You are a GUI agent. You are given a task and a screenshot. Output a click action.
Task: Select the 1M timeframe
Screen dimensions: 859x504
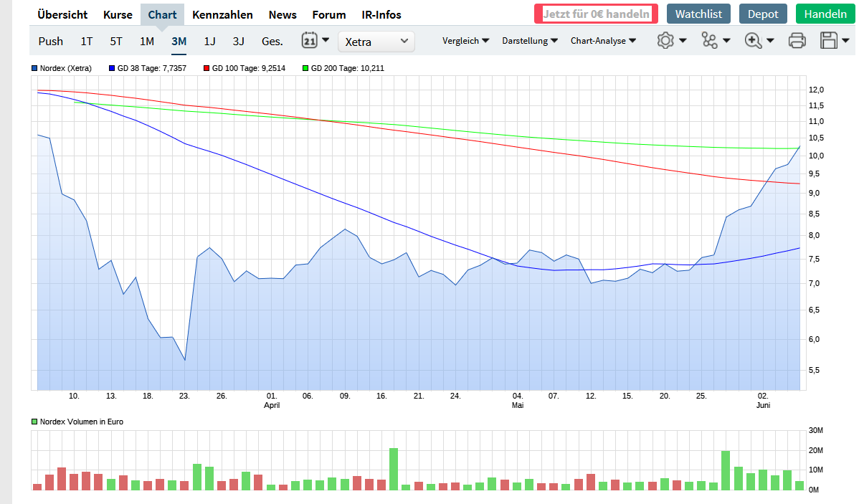point(147,42)
